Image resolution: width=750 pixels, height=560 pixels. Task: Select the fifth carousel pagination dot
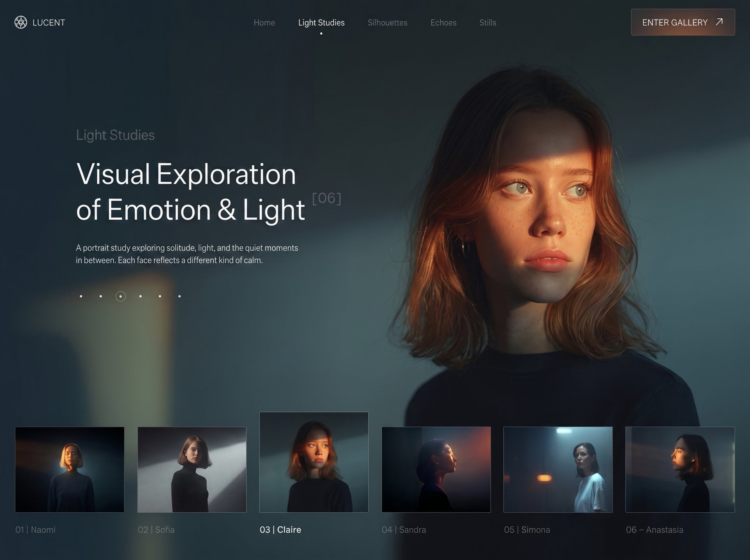[x=160, y=296]
